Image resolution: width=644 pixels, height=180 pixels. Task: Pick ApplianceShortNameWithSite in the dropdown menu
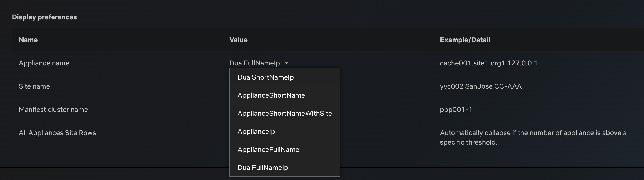(x=285, y=113)
